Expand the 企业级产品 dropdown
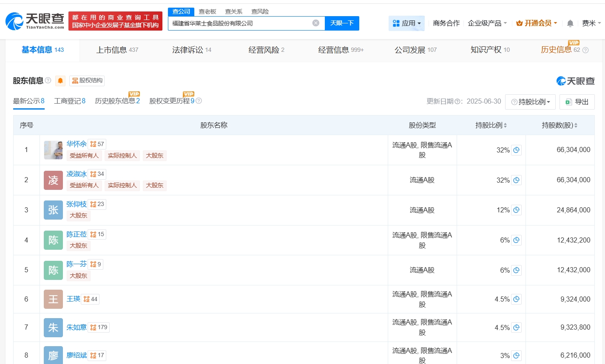This screenshot has height=364, width=605. click(487, 23)
